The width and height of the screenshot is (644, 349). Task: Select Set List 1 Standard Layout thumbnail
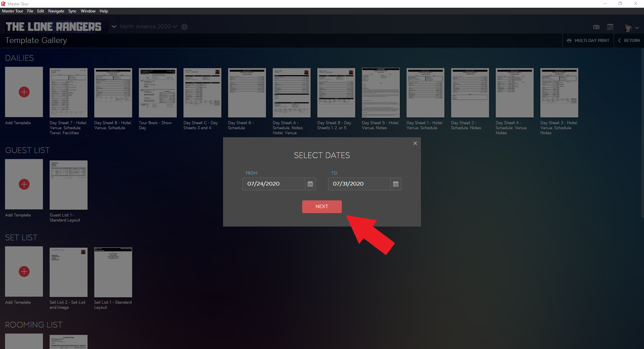click(x=113, y=272)
